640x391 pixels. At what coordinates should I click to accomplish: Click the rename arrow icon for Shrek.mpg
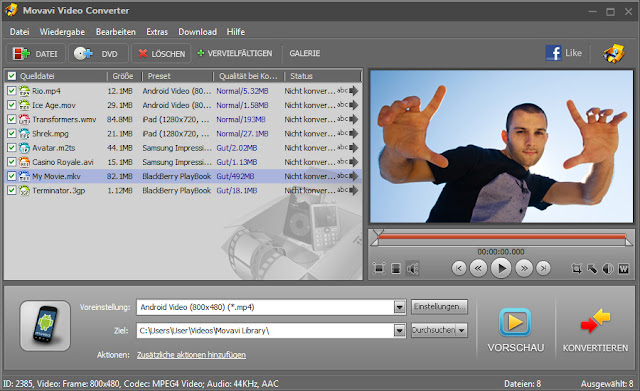click(x=353, y=133)
